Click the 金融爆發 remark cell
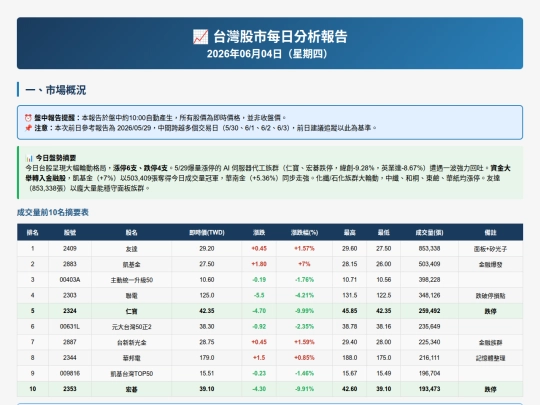 [490, 264]
